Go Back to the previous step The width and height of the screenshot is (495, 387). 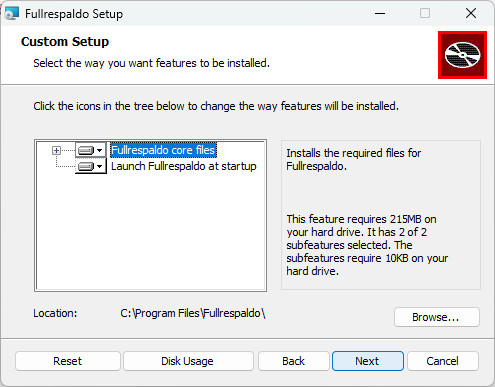click(293, 361)
